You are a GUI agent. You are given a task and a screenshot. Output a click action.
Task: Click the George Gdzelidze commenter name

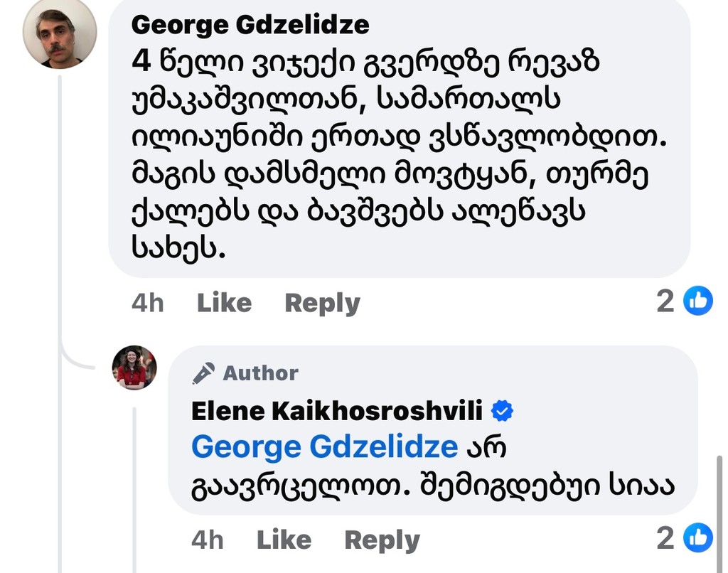[x=250, y=25]
